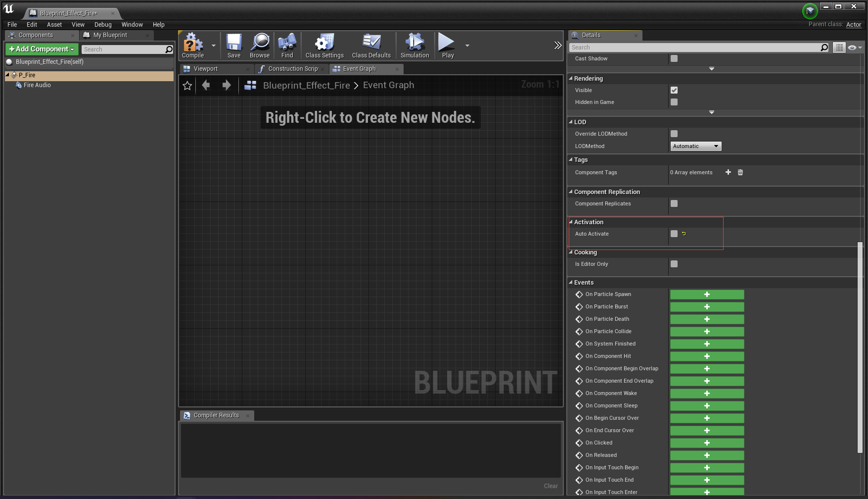The height and width of the screenshot is (499, 868).
Task: Switch to Viewport tab
Action: pos(216,69)
